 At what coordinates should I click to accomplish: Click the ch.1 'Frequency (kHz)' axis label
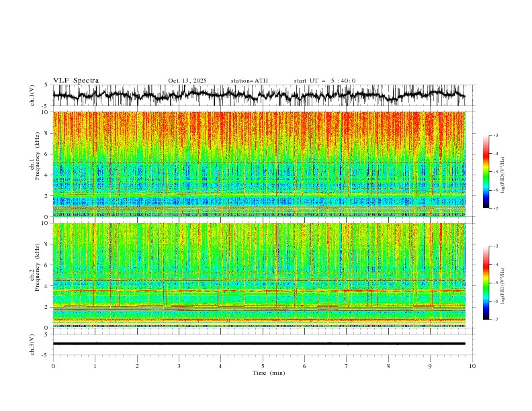point(37,156)
